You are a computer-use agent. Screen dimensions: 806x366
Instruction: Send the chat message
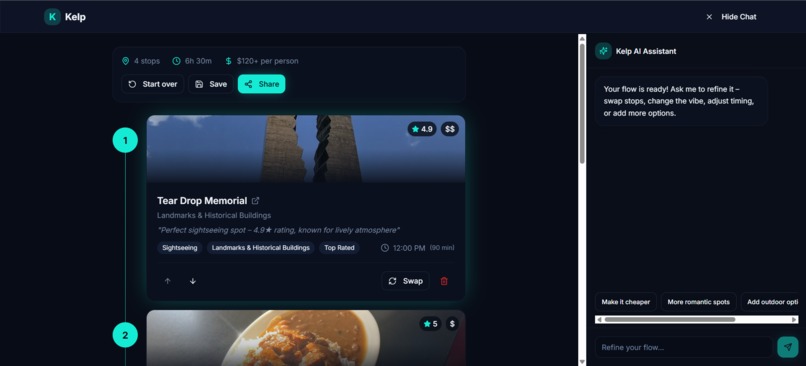[788, 347]
